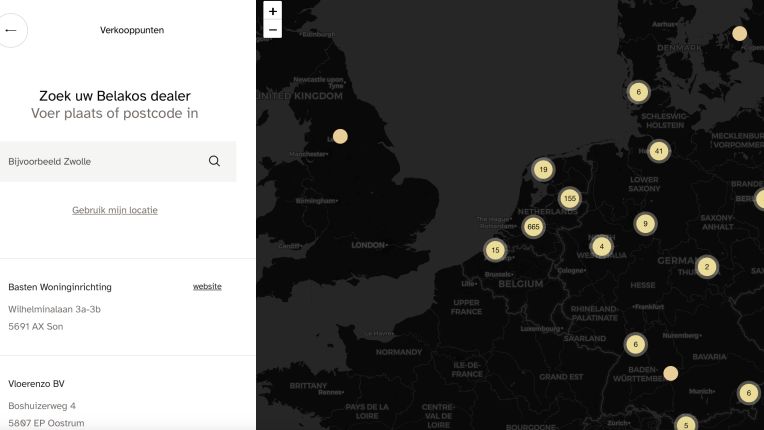Image resolution: width=764 pixels, height=430 pixels.
Task: Click the search magnifier icon
Action: pos(214,161)
